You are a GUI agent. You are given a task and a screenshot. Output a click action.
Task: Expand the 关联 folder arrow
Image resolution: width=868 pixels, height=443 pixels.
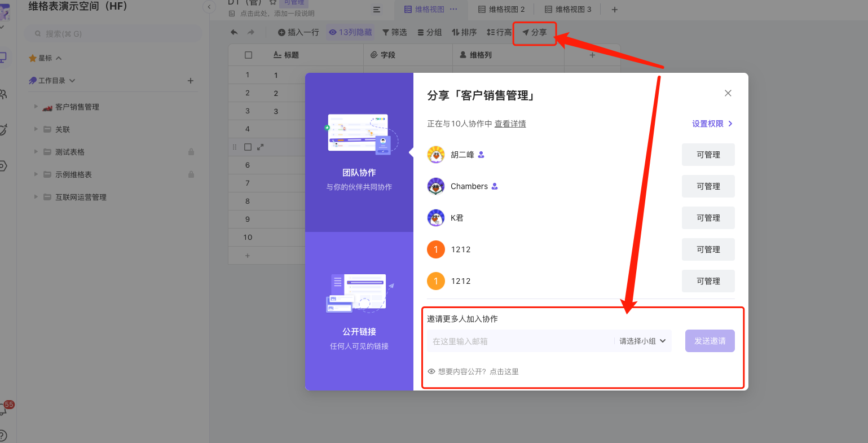coord(36,129)
